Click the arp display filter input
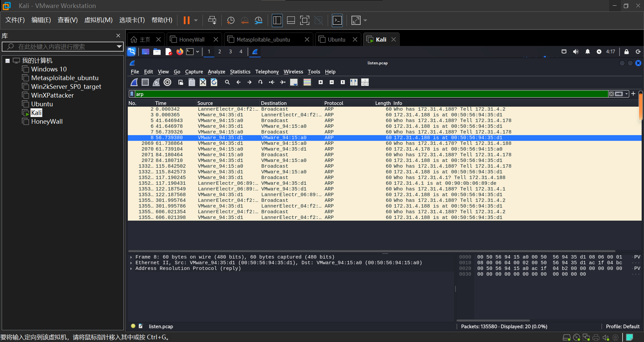The height and width of the screenshot is (342, 644). coord(371,94)
